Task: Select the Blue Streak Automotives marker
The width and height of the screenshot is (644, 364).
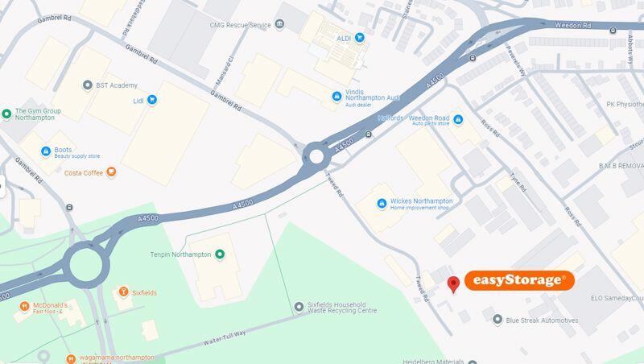Action: pyautogui.click(x=497, y=319)
